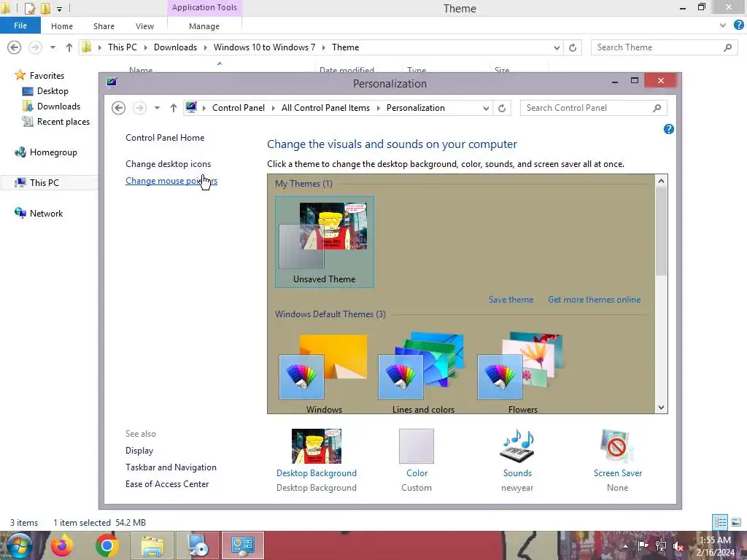Open Chrome from the taskbar

tap(107, 545)
